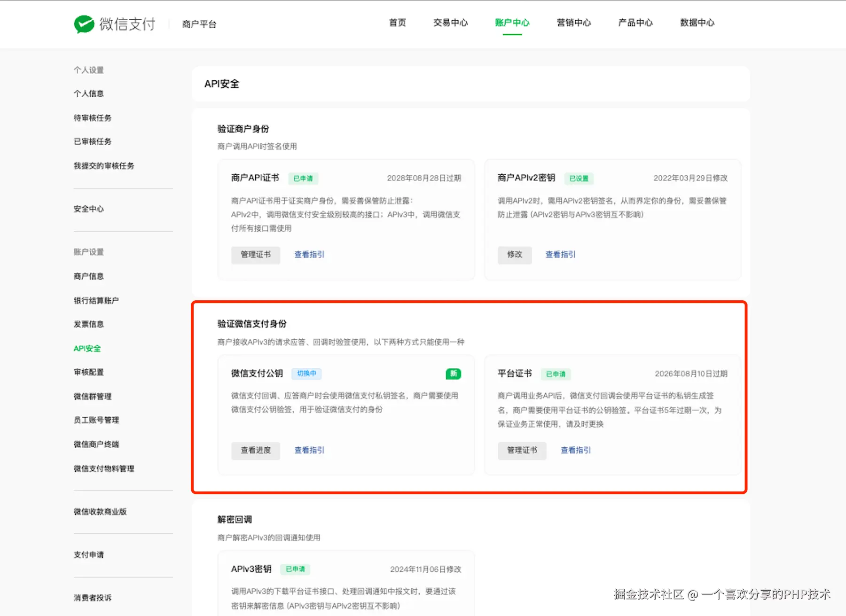Open 查看指引 link for 商户API证书

coord(309,255)
